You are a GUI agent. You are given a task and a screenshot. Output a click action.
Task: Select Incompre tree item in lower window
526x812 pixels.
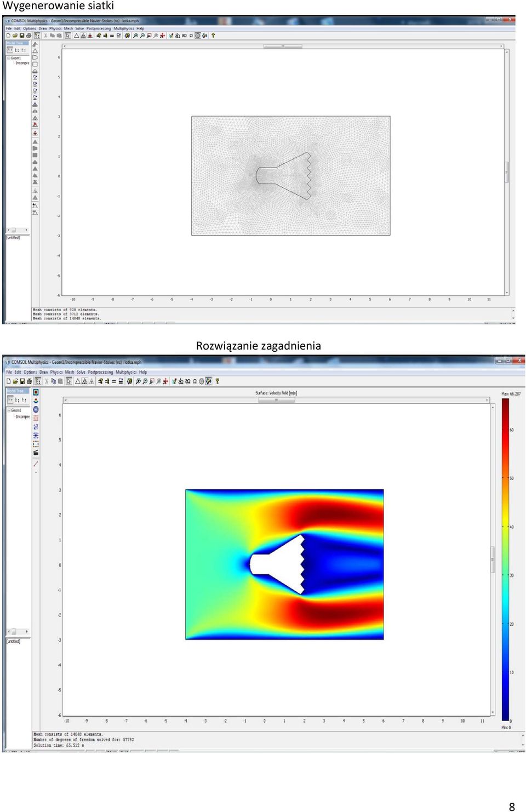[22, 416]
